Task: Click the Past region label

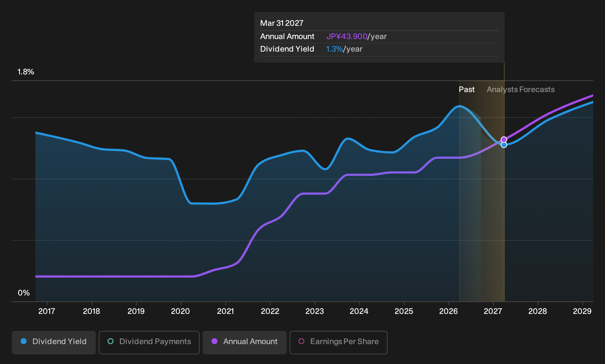Action: tap(466, 90)
